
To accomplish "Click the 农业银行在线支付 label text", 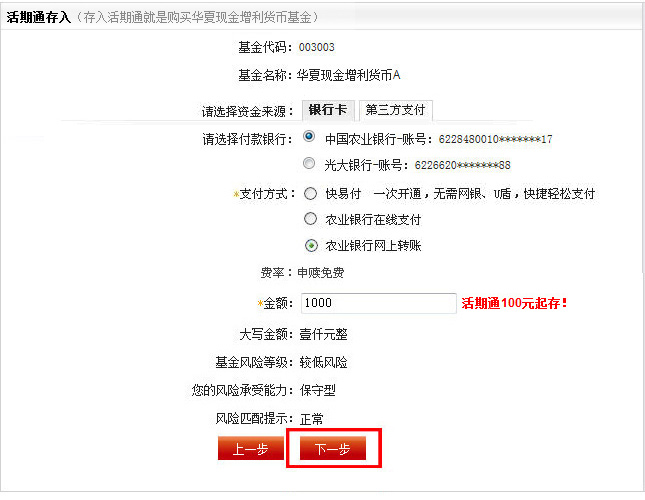I will point(373,220).
